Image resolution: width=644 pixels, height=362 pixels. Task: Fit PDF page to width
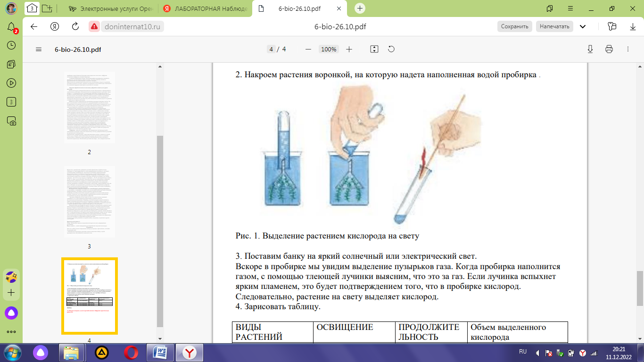374,49
